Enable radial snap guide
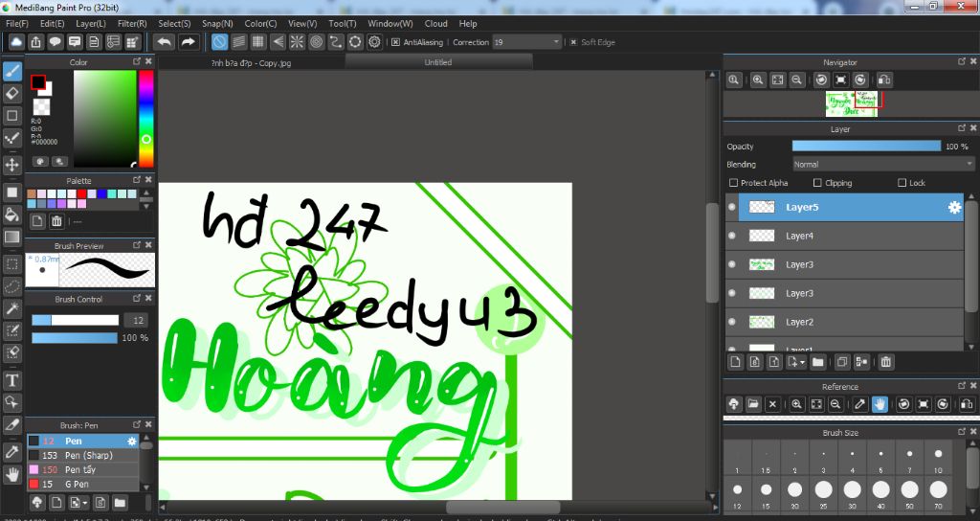The height and width of the screenshot is (521, 980). tap(297, 42)
